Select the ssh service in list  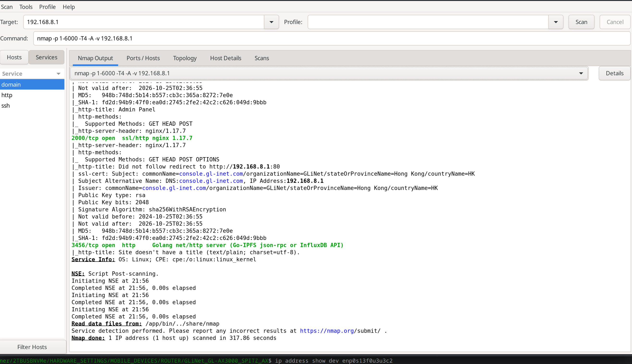6,106
